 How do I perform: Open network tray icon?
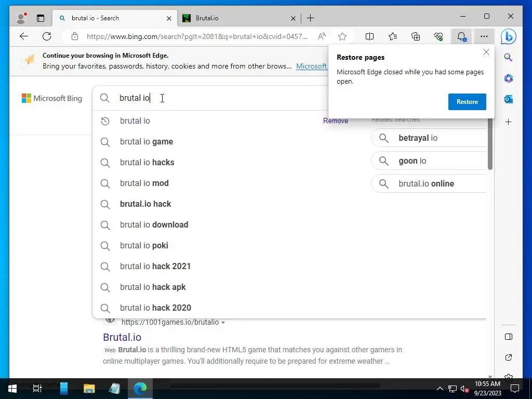pyautogui.click(x=452, y=389)
